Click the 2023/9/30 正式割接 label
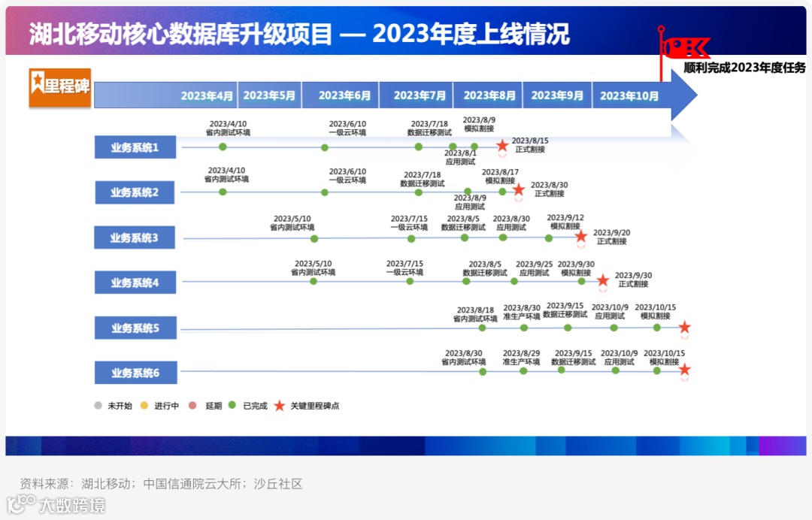Image resolution: width=812 pixels, height=520 pixels. pos(633,280)
